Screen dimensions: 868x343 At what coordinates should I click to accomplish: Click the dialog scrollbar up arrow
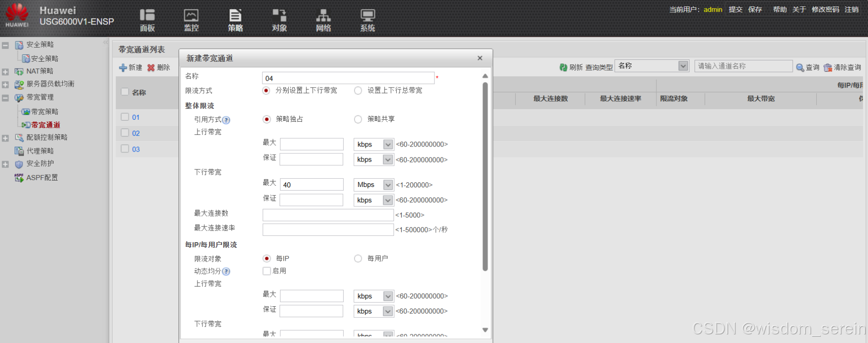click(485, 76)
